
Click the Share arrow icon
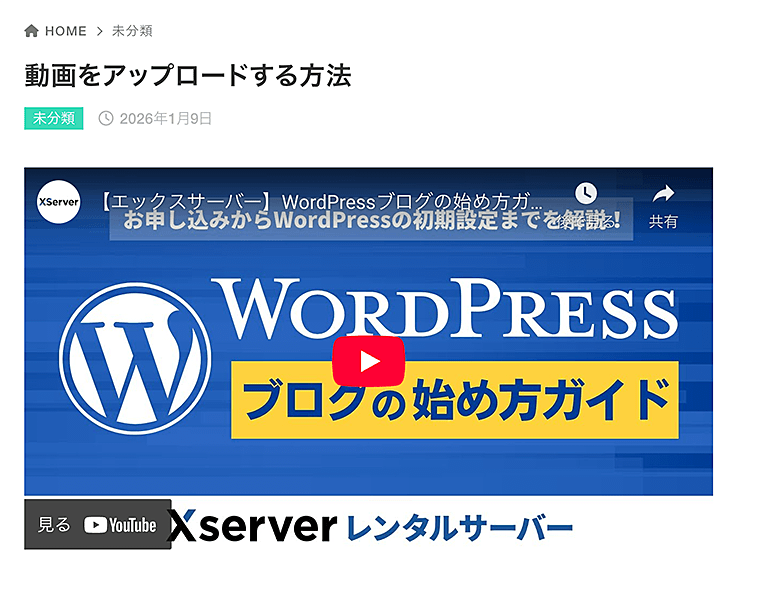(663, 194)
